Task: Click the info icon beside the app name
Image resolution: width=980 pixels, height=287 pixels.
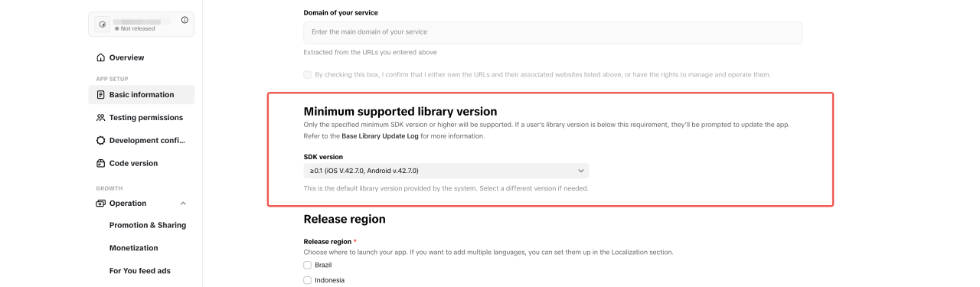Action: [185, 20]
